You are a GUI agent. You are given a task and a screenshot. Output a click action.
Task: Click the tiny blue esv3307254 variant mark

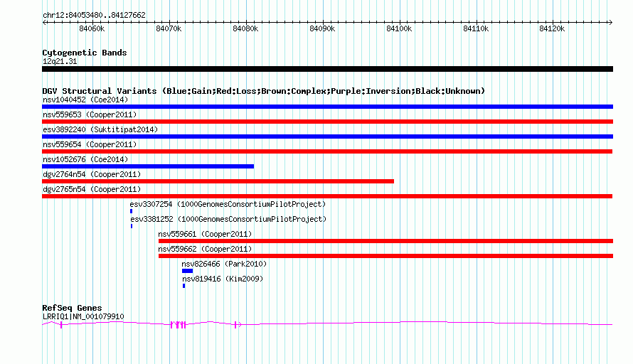(131, 211)
